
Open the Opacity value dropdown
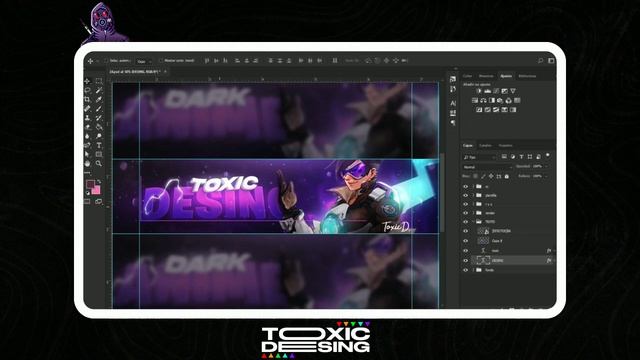[x=547, y=167]
